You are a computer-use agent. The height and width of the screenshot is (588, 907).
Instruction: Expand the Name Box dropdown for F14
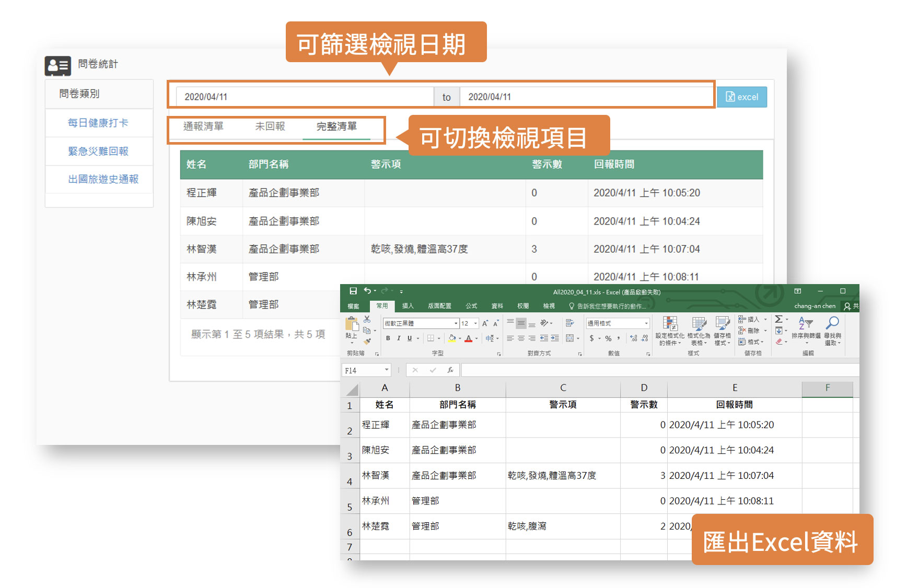[x=387, y=370]
